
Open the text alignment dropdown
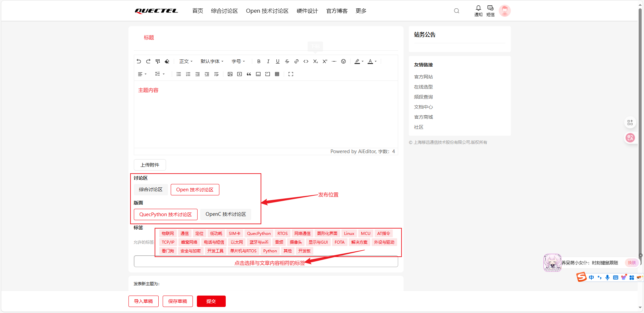coord(142,74)
